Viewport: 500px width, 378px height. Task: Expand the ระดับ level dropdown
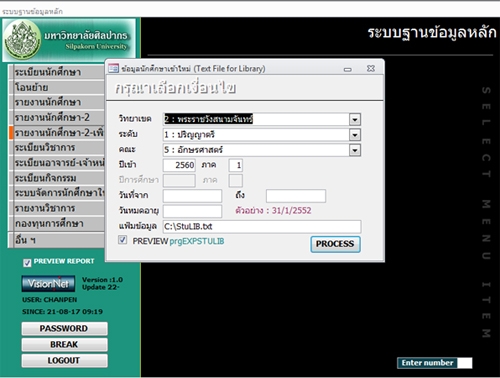pos(355,135)
